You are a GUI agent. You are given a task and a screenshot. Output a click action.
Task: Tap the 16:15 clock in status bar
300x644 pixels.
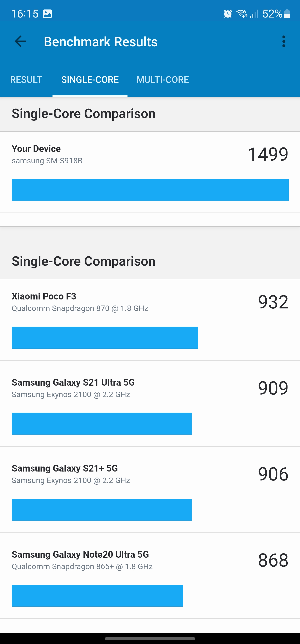[x=25, y=14]
